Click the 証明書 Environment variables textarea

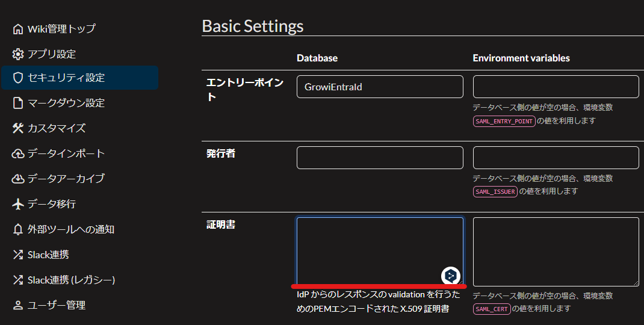tap(556, 252)
